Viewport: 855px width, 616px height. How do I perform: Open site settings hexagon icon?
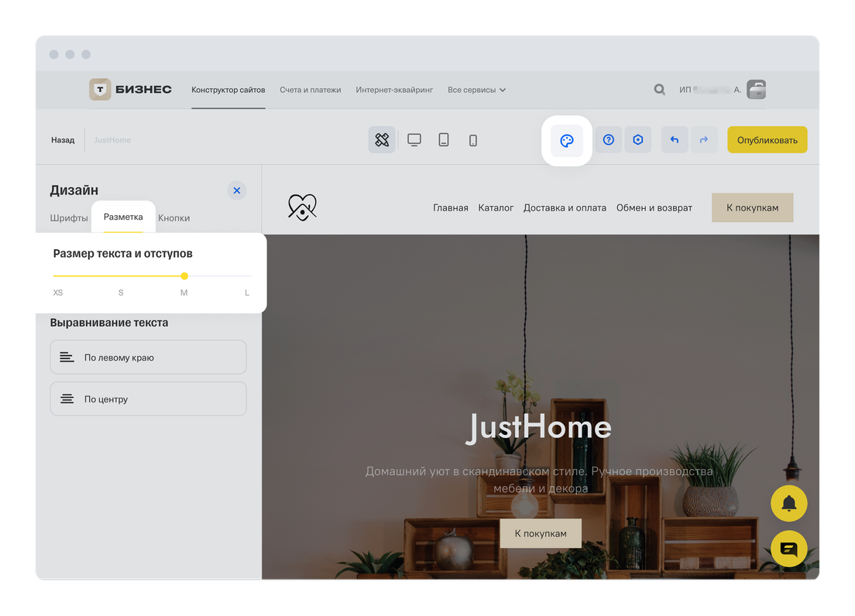638,140
